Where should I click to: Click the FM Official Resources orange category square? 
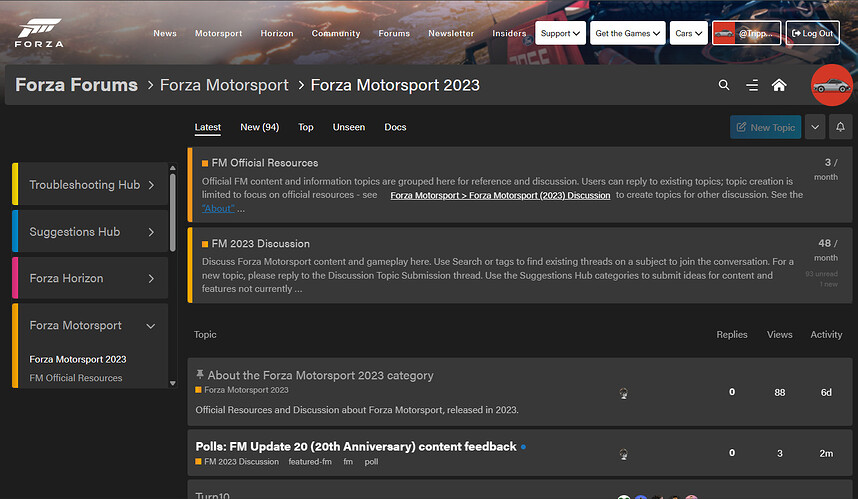205,163
